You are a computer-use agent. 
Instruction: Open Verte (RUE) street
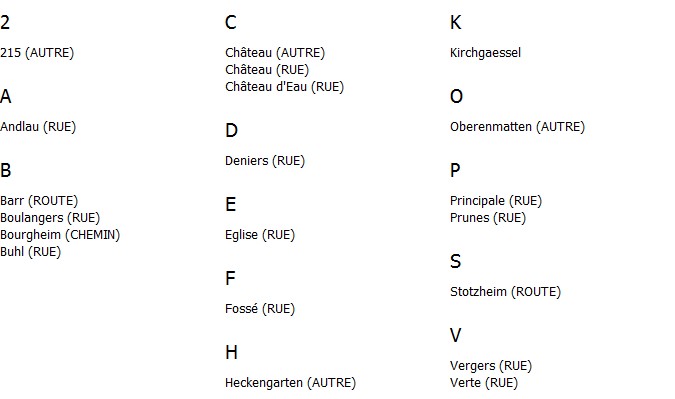coord(484,383)
